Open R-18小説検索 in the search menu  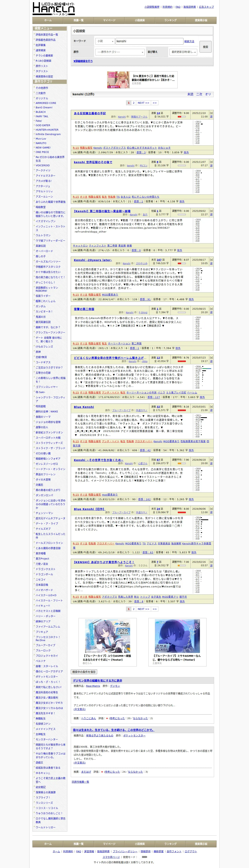[43, 61]
